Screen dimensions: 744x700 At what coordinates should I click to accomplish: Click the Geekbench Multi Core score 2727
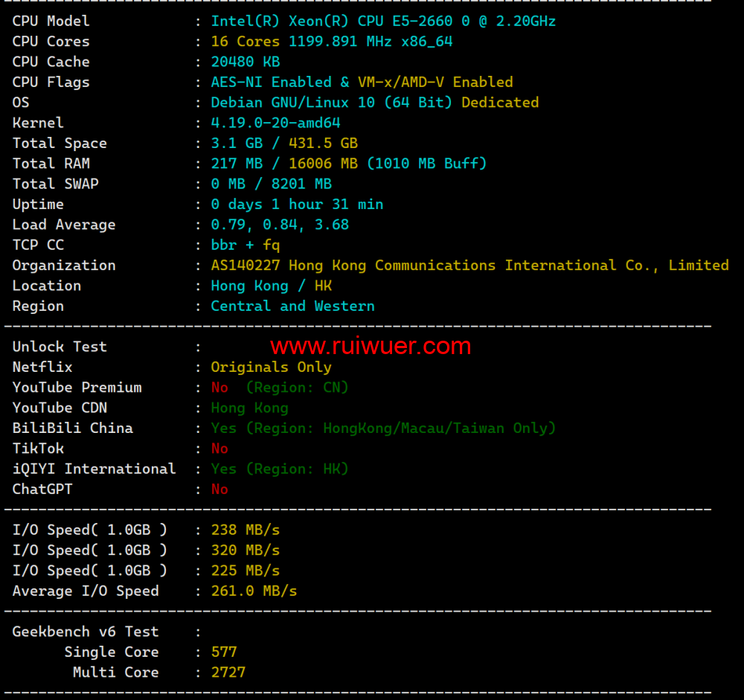228,672
